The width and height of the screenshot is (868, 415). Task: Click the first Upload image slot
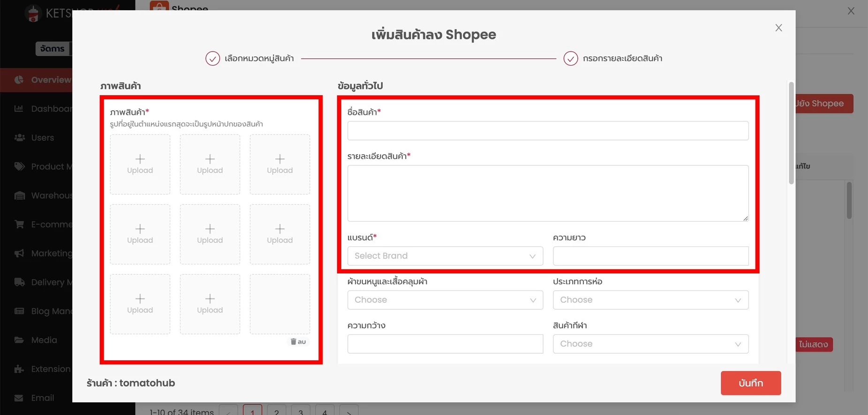coord(140,164)
